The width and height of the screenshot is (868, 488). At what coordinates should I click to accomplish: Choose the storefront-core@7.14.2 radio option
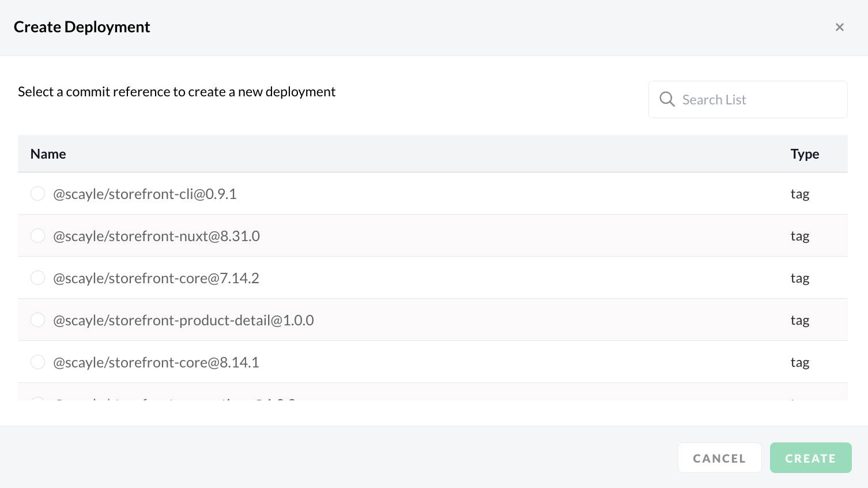click(37, 278)
